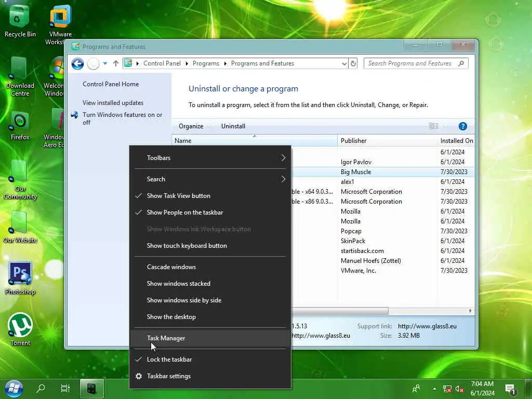
Task: Click the Windows Start orb
Action: pyautogui.click(x=14, y=389)
